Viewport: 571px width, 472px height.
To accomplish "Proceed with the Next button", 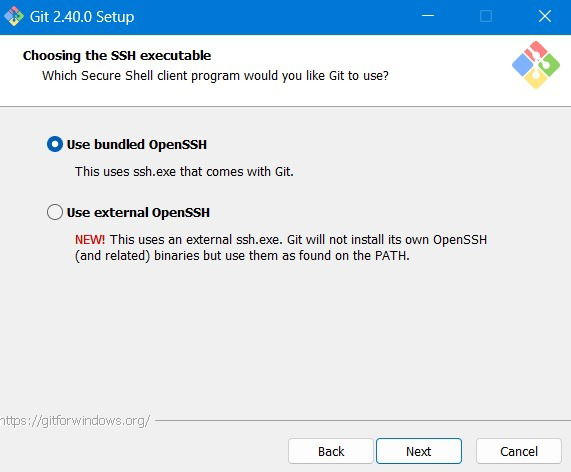I will 419,451.
